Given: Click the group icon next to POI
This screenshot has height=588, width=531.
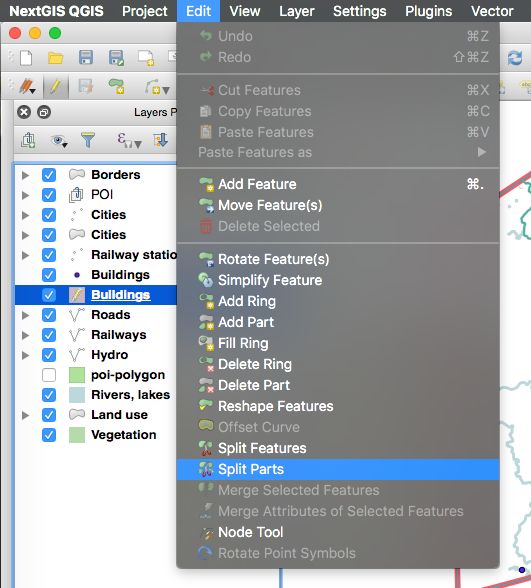Looking at the screenshot, I should pyautogui.click(x=76, y=195).
